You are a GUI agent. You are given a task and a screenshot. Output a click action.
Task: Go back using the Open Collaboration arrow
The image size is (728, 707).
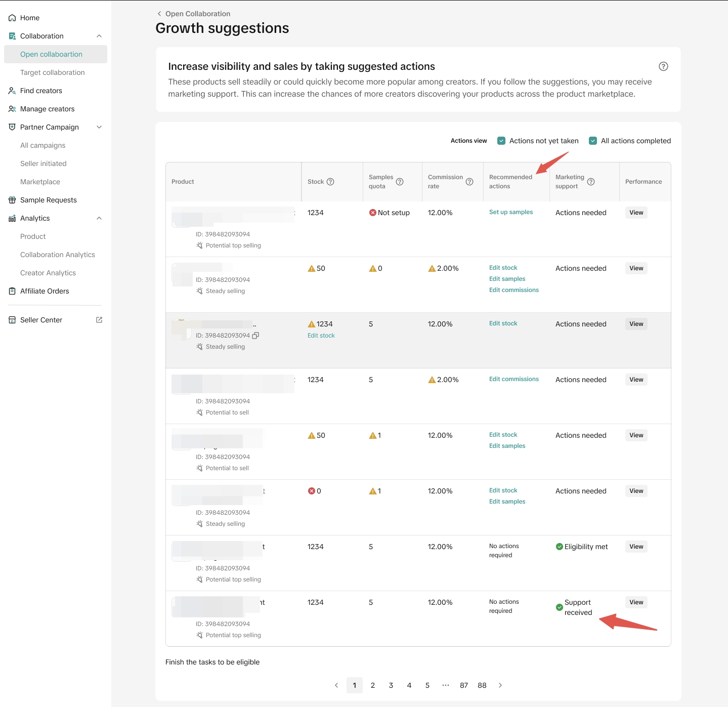[x=159, y=14]
